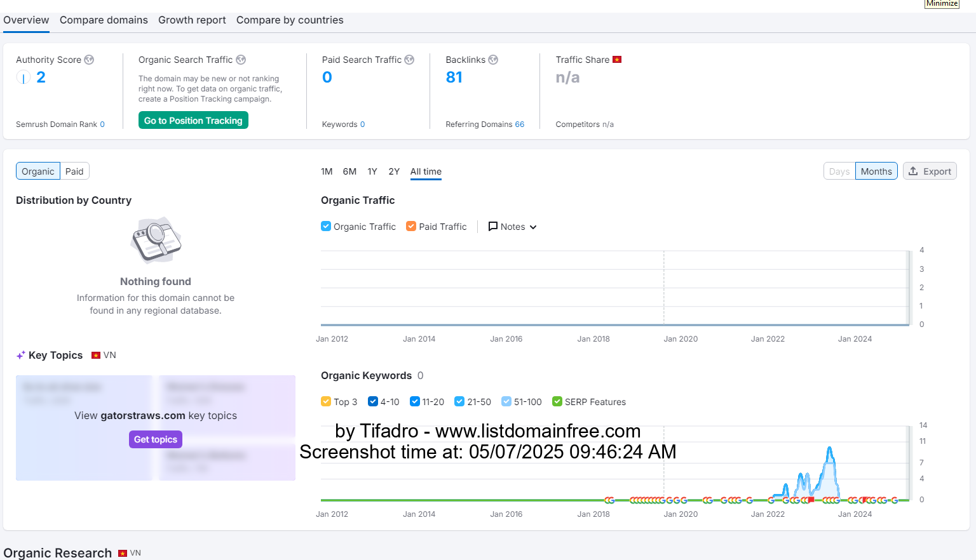Click Traffic Share n/a value
The width and height of the screenshot is (976, 560).
click(567, 77)
